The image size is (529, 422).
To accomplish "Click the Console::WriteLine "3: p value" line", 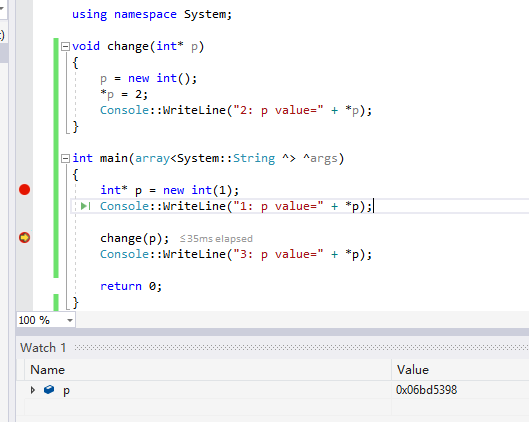I will click(236, 254).
